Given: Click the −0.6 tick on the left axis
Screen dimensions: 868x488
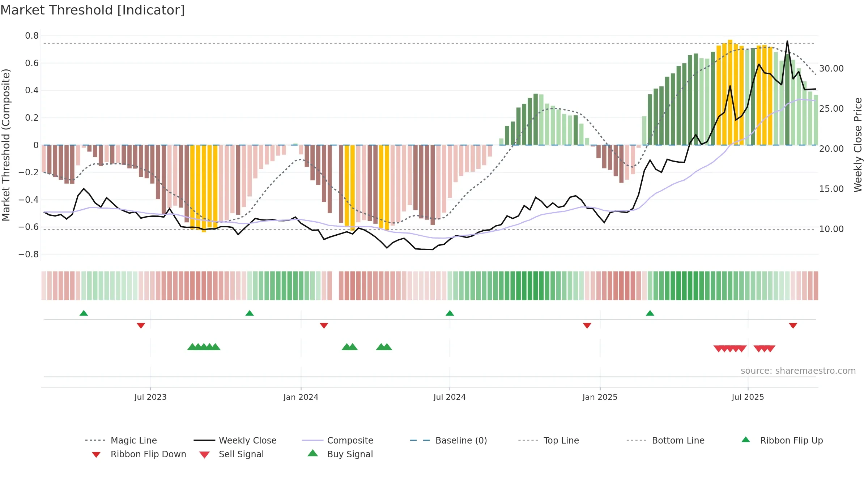Looking at the screenshot, I should [x=29, y=227].
